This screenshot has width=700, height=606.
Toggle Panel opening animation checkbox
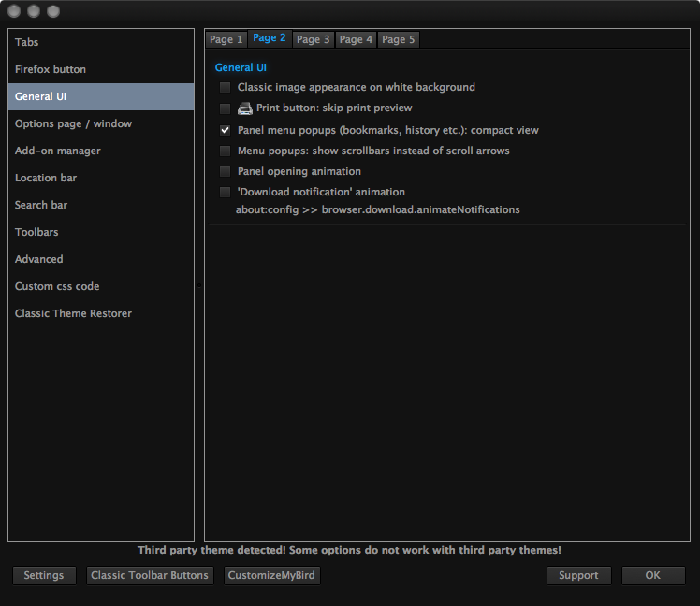tap(225, 171)
